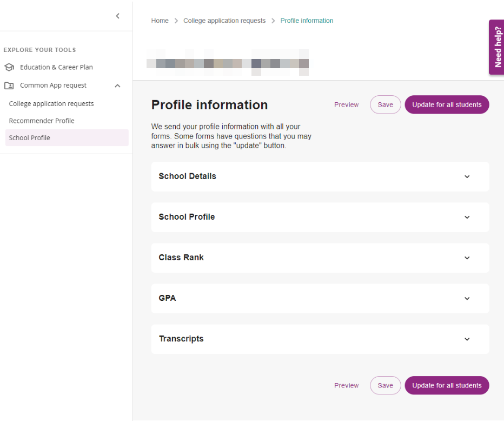The width and height of the screenshot is (504, 421).
Task: Click the Common App request folder icon
Action: pyautogui.click(x=8, y=85)
